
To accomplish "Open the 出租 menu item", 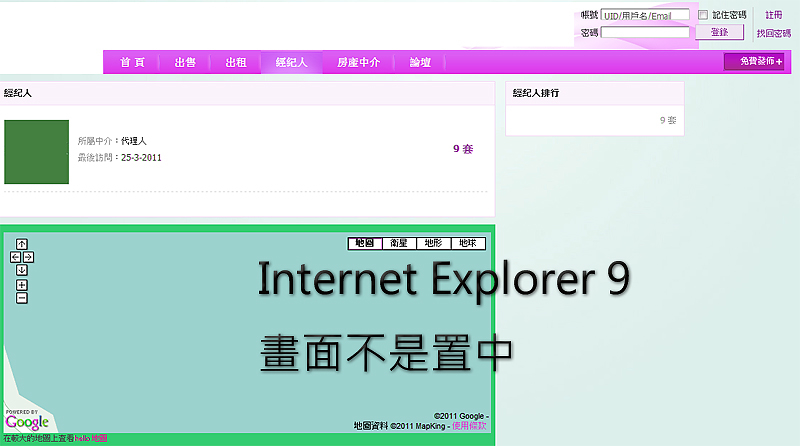I will click(x=236, y=62).
